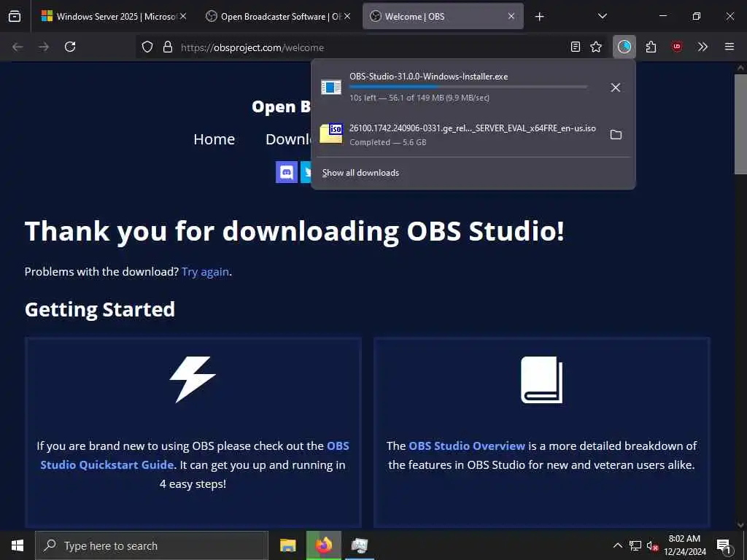This screenshot has width=747, height=560.
Task: Reload the current page
Action: [70, 47]
